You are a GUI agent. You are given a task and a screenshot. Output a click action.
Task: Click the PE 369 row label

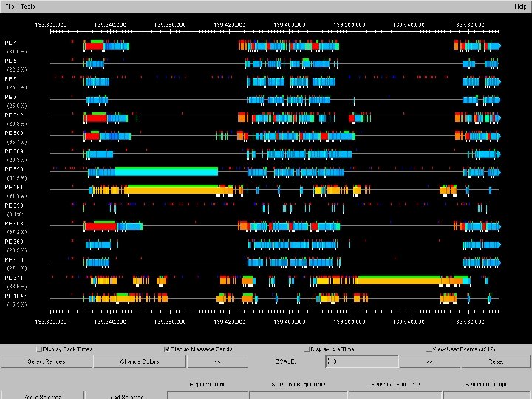14,242
